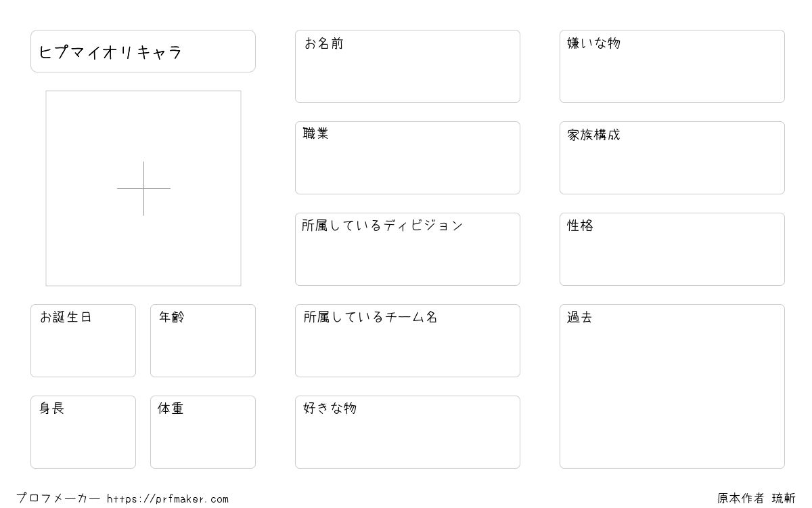
Task: Click the large 過去 past box
Action: click(672, 386)
